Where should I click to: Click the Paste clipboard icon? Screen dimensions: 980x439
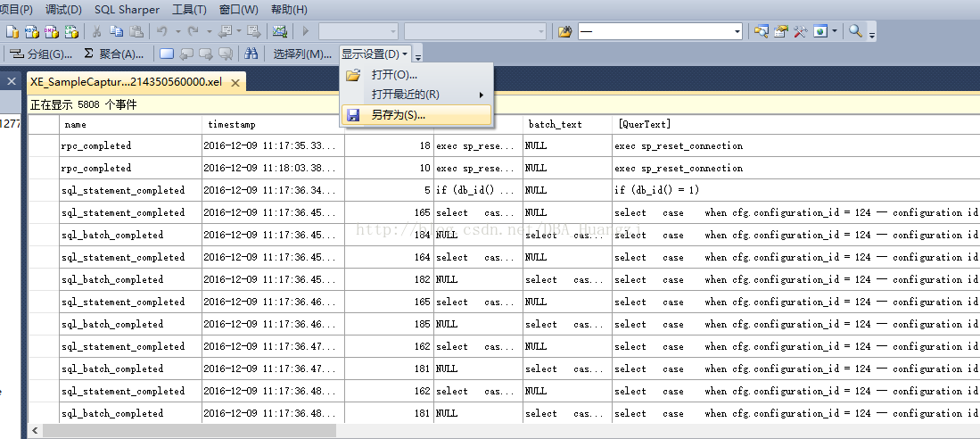136,31
